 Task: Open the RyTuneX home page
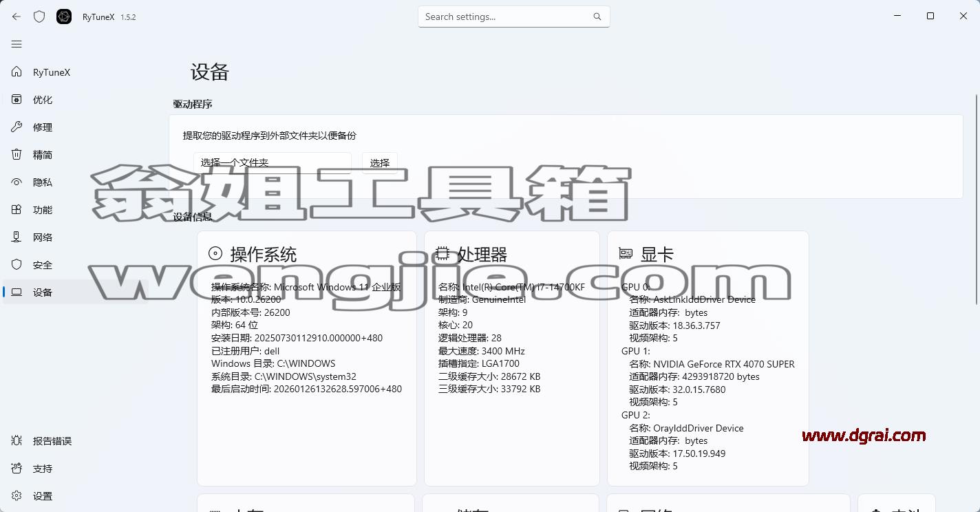pos(76,72)
